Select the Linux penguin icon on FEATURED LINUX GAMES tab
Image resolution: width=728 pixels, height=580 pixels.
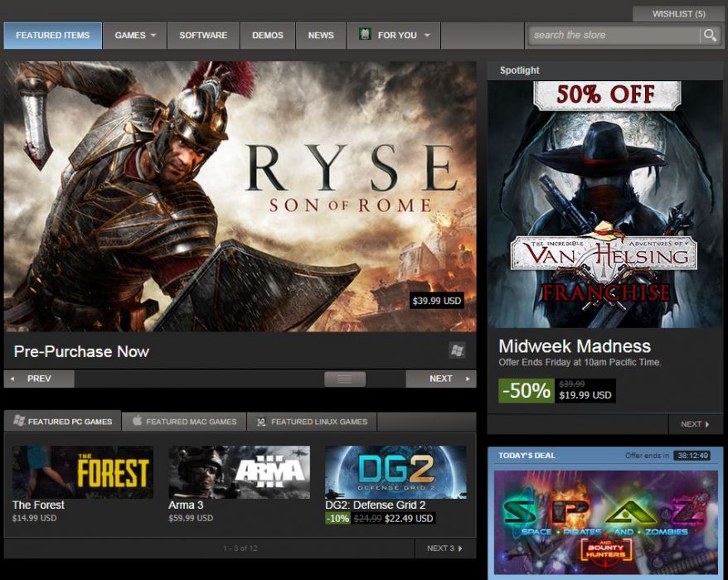[x=261, y=421]
